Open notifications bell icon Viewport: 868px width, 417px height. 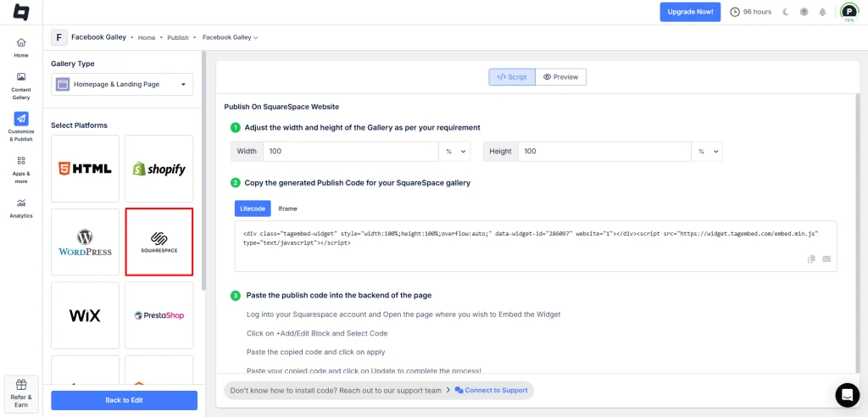pos(822,12)
